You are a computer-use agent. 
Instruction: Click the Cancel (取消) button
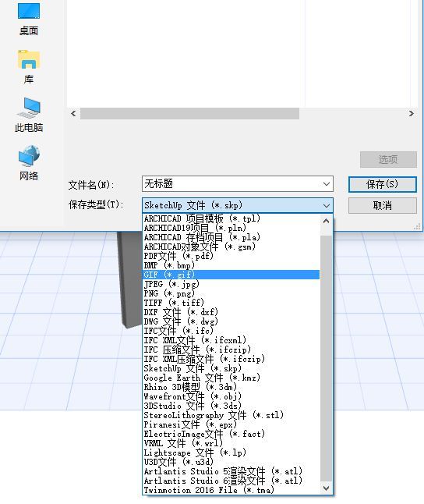click(x=383, y=205)
